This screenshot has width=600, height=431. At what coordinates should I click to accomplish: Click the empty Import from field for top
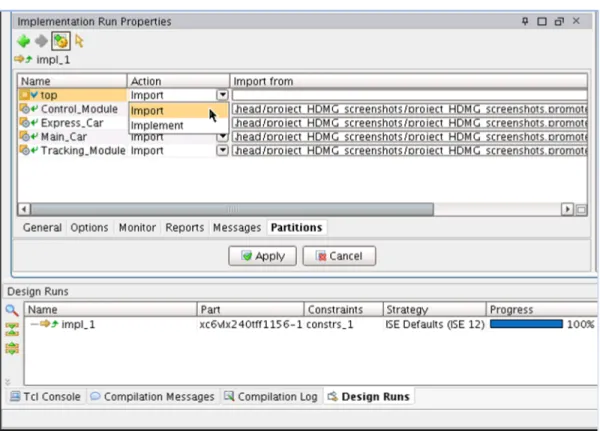[409, 95]
